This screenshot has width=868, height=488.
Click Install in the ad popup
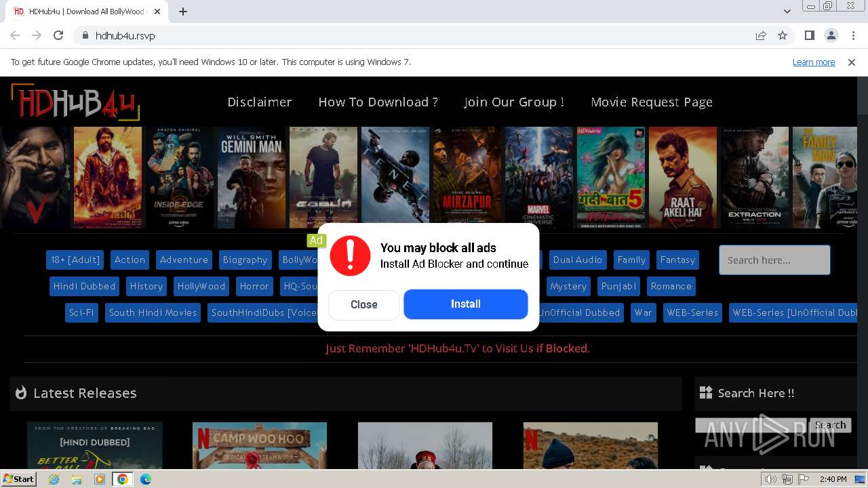click(x=466, y=304)
